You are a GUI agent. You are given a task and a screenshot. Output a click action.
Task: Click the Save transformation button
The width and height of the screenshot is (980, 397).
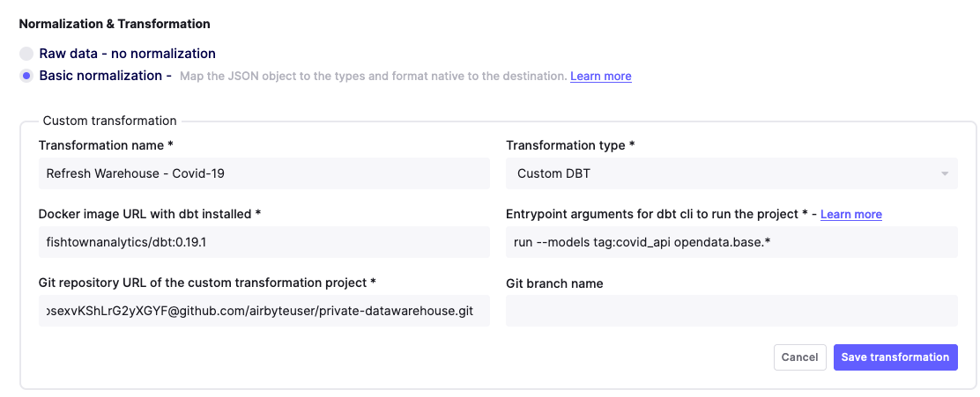(x=895, y=357)
